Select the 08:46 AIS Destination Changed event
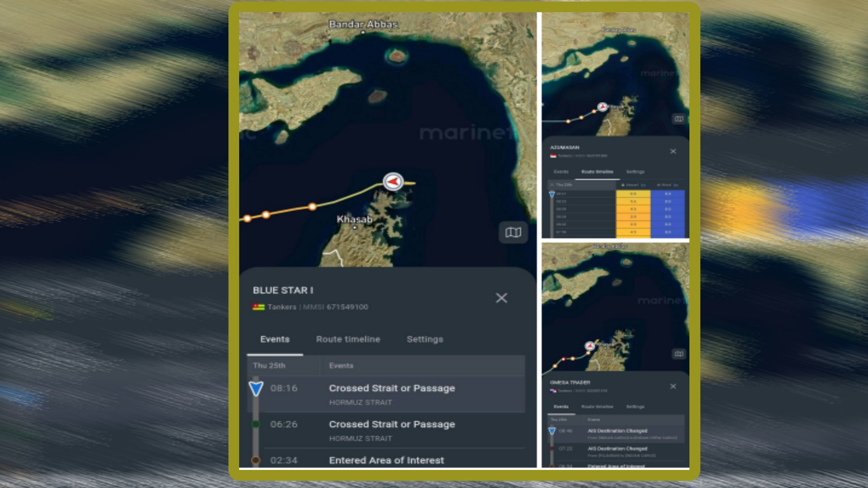Screen dimensions: 868x488 pos(616,434)
